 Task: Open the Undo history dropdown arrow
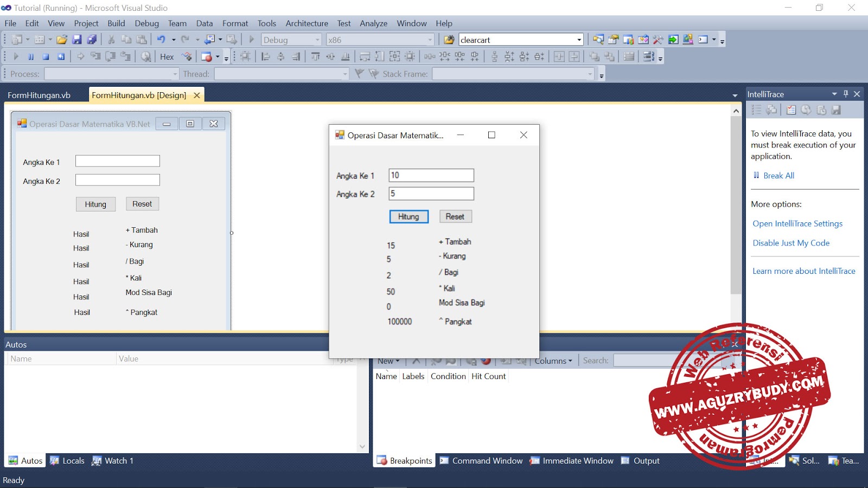tap(174, 40)
